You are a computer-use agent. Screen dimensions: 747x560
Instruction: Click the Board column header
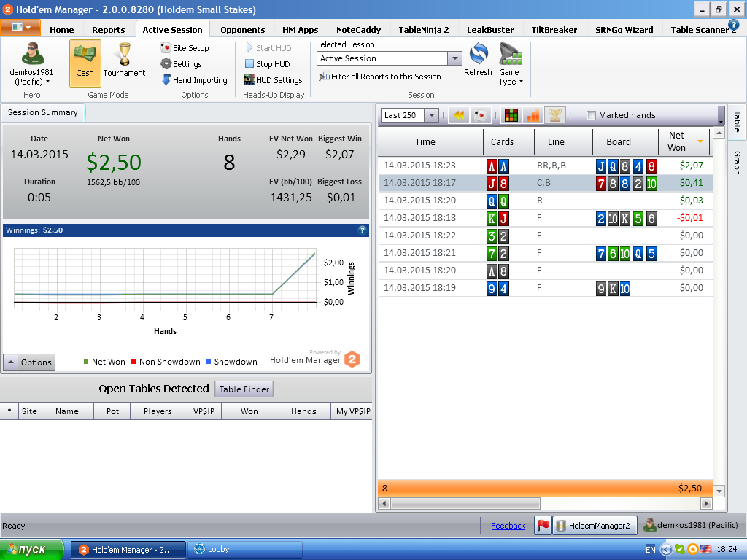click(x=625, y=141)
